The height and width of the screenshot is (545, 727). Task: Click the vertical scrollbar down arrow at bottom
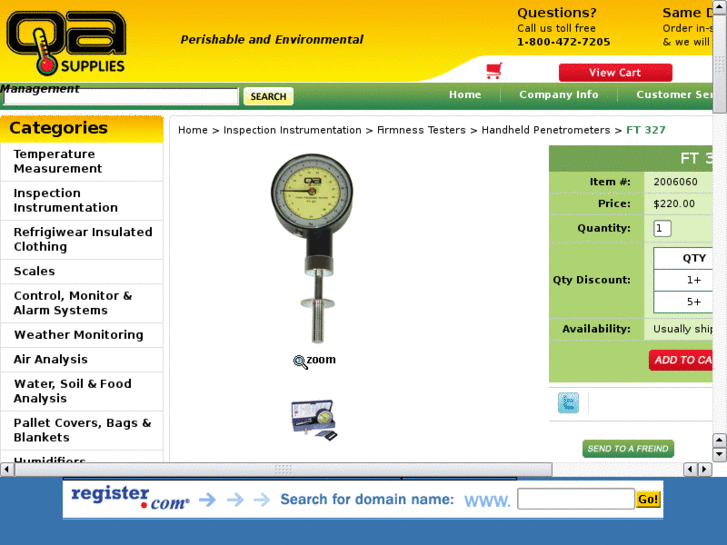click(x=719, y=454)
